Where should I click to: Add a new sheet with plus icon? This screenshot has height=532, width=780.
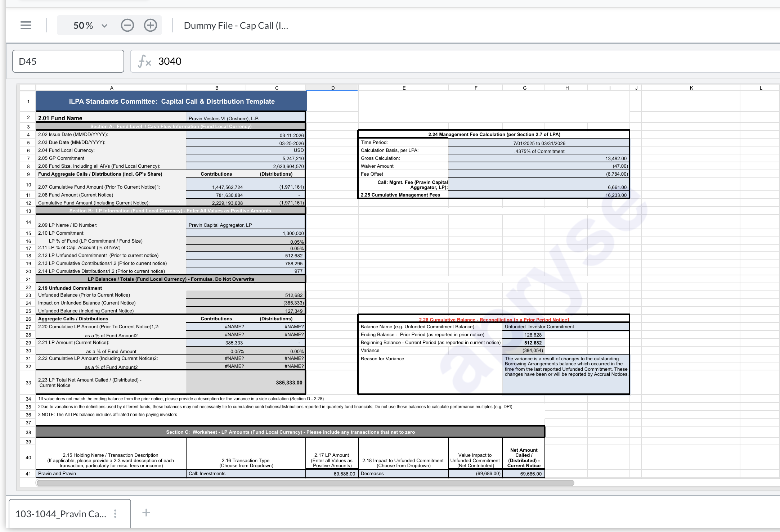pyautogui.click(x=146, y=513)
